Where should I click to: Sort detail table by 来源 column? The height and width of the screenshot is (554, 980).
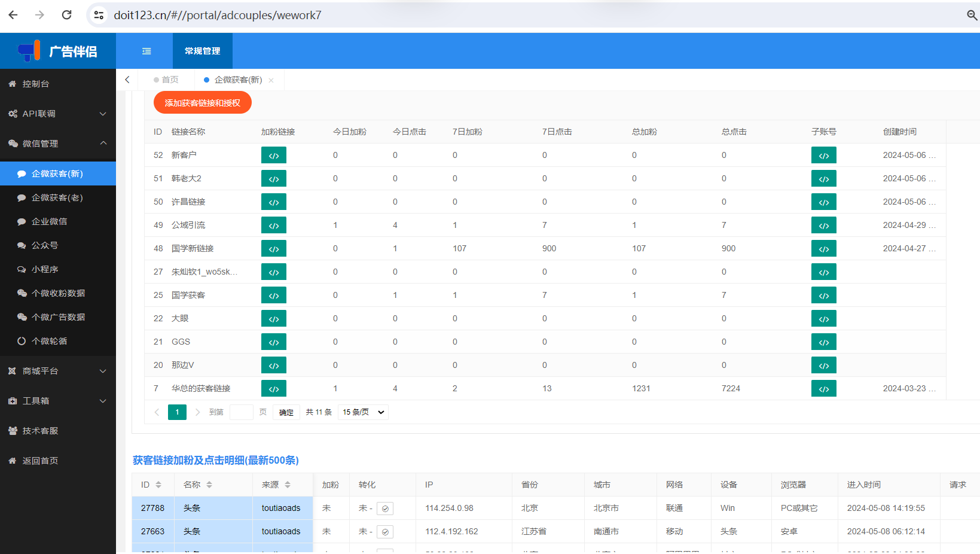point(288,485)
